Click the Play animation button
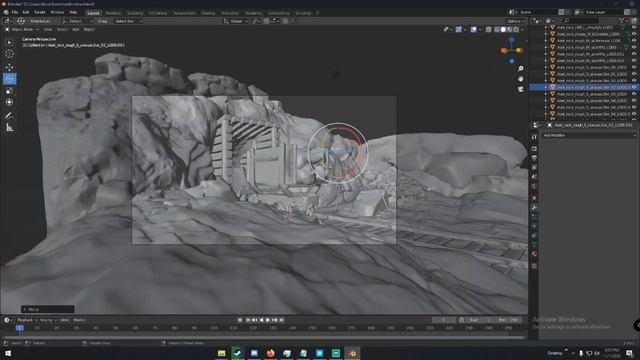Screen dimensions: 640x360 pos(268,320)
